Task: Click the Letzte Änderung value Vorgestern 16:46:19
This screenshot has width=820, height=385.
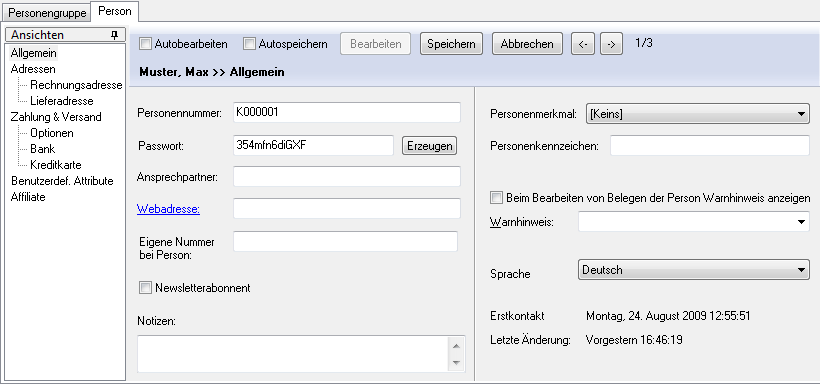Action: pyautogui.click(x=634, y=340)
